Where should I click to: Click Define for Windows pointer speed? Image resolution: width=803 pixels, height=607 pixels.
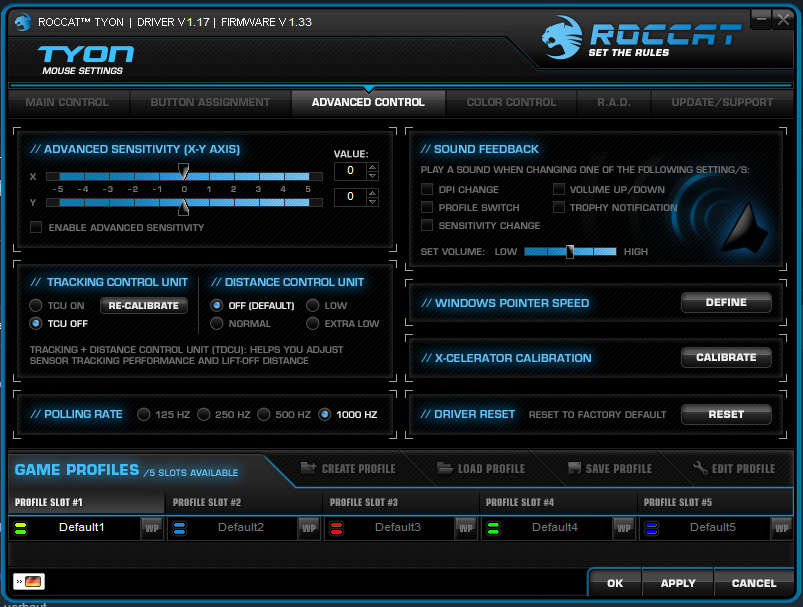[726, 302]
